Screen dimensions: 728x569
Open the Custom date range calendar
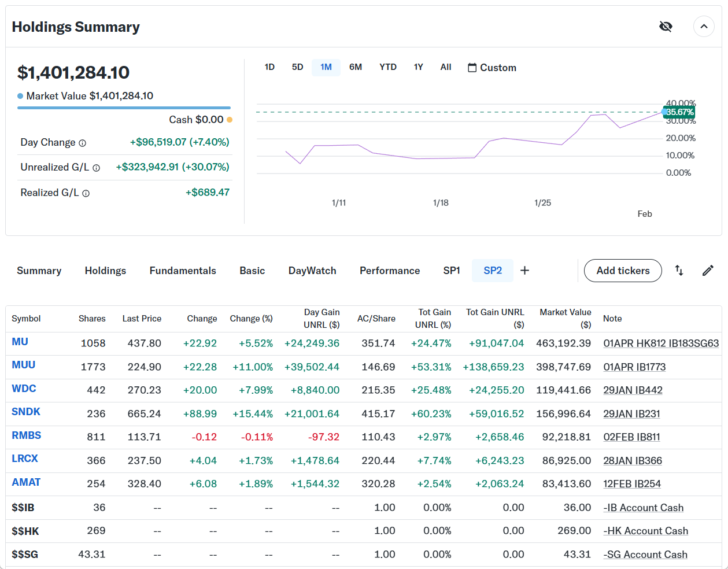(x=492, y=68)
